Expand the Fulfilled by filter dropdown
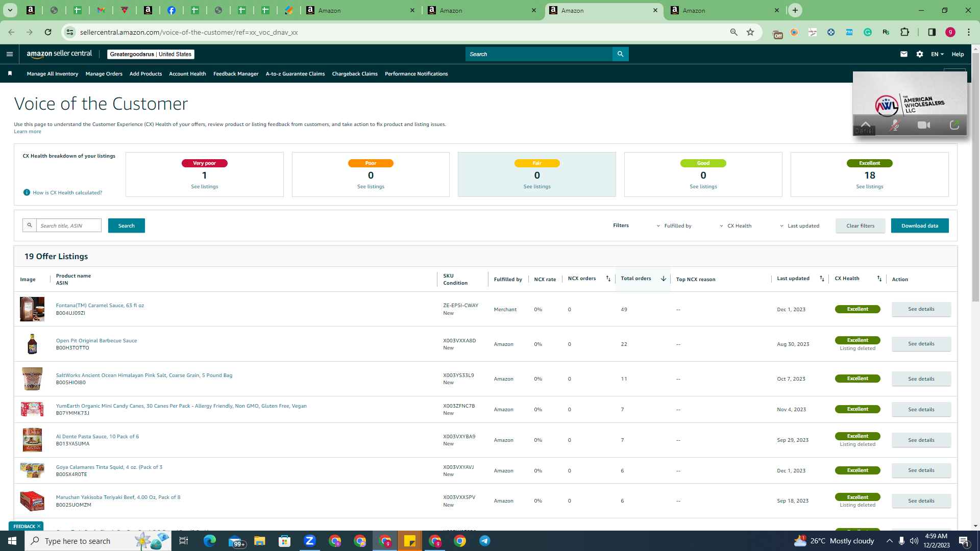Image resolution: width=980 pixels, height=551 pixels. tap(674, 226)
